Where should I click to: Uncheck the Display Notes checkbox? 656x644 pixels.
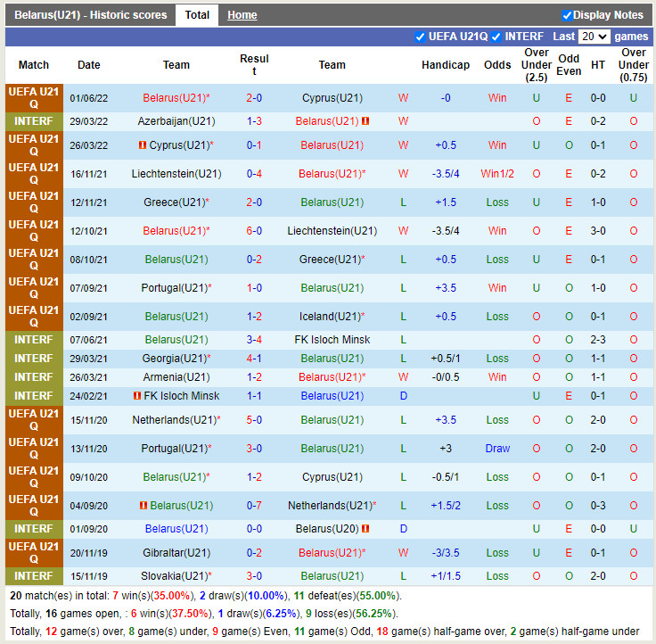(x=567, y=15)
